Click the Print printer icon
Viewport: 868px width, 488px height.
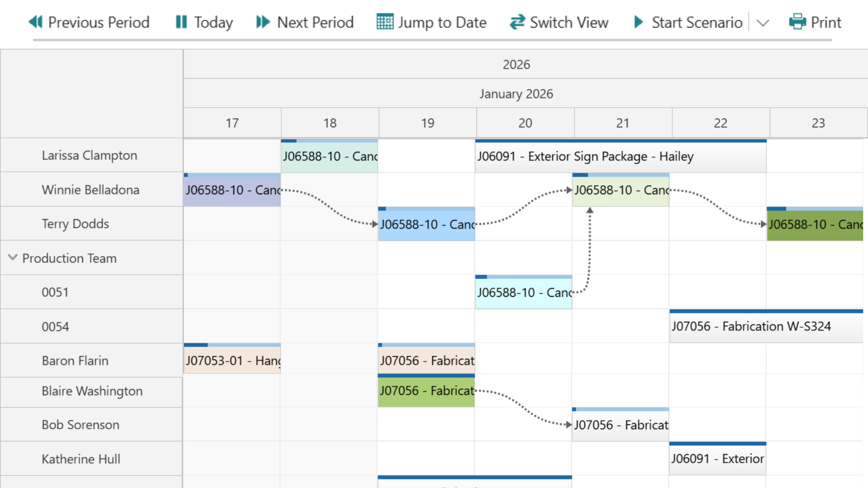(797, 22)
